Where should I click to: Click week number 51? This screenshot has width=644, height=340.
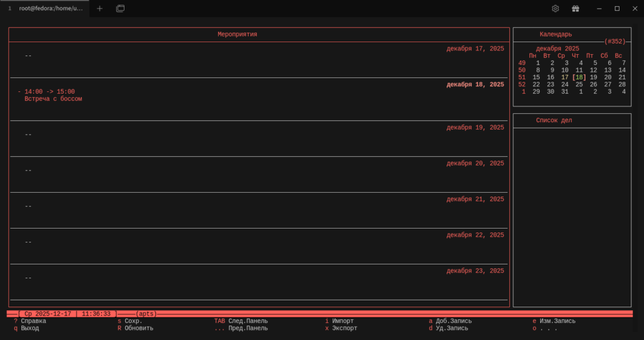(x=521, y=77)
